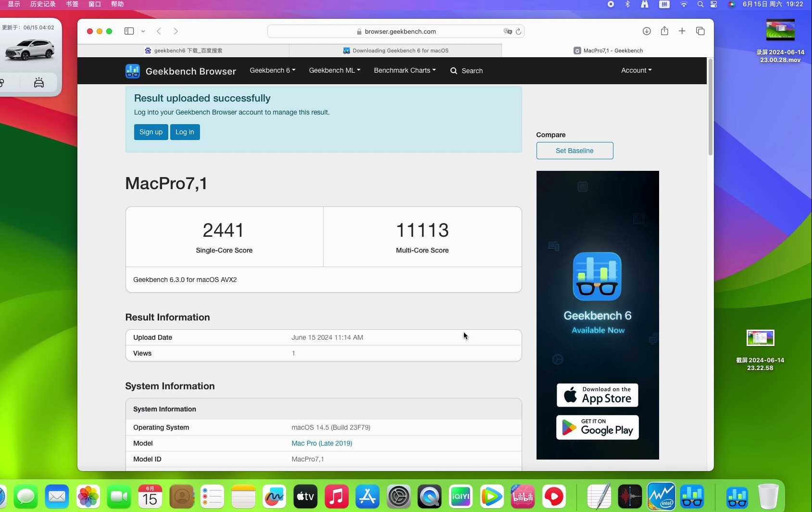
Task: Expand the Account dropdown
Action: 637,70
